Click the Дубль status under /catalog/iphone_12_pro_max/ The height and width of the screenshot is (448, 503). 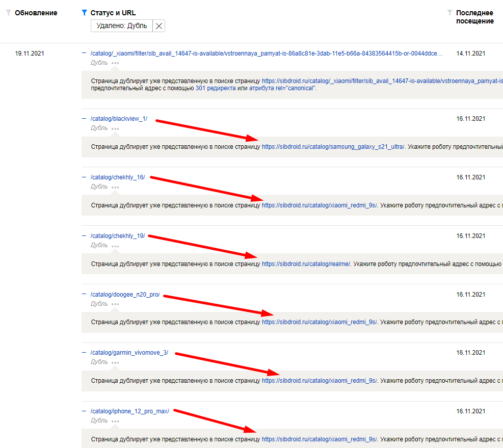(x=99, y=420)
